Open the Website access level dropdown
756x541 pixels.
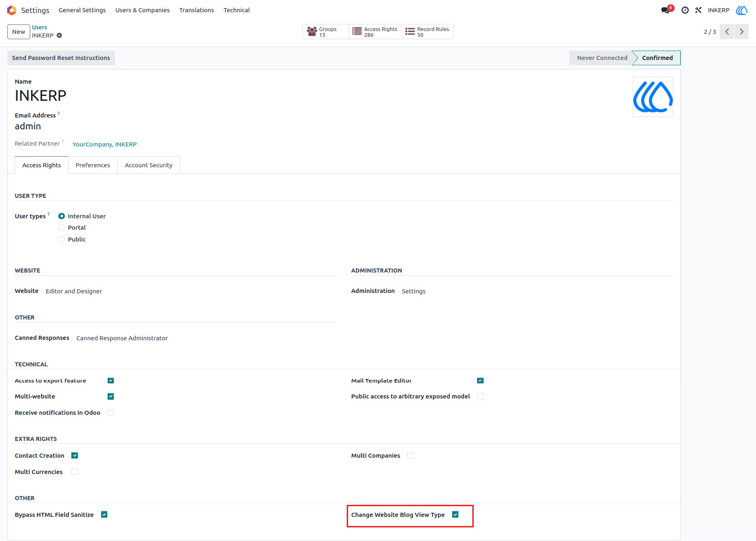tap(74, 291)
